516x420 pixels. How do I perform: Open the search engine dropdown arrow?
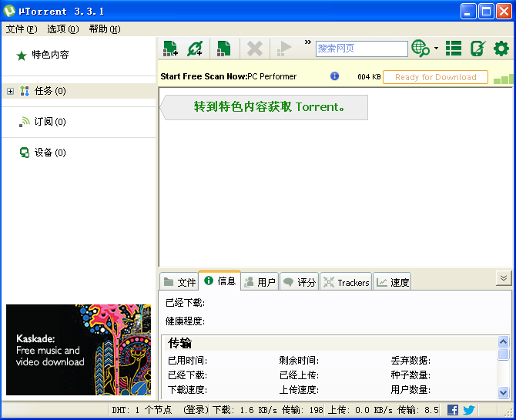436,49
